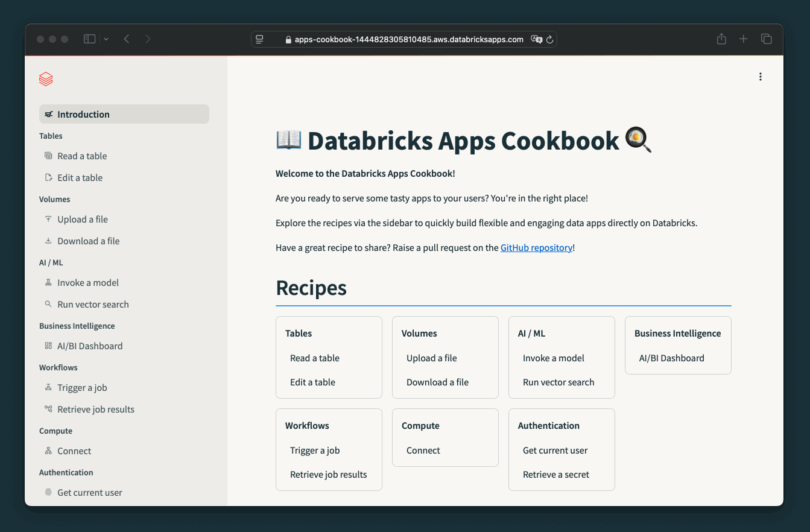This screenshot has height=532, width=810.
Task: Click the Get current user fingerprint icon
Action: tap(48, 492)
